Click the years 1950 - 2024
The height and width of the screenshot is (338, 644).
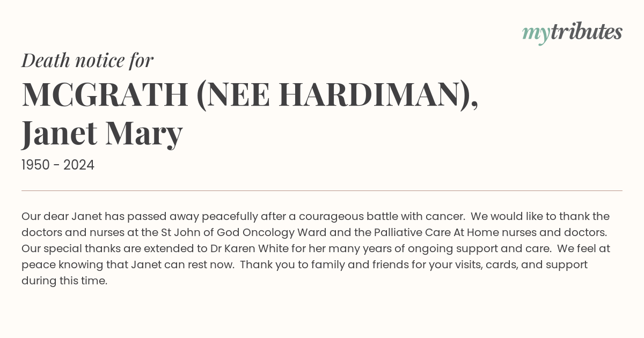coord(58,165)
